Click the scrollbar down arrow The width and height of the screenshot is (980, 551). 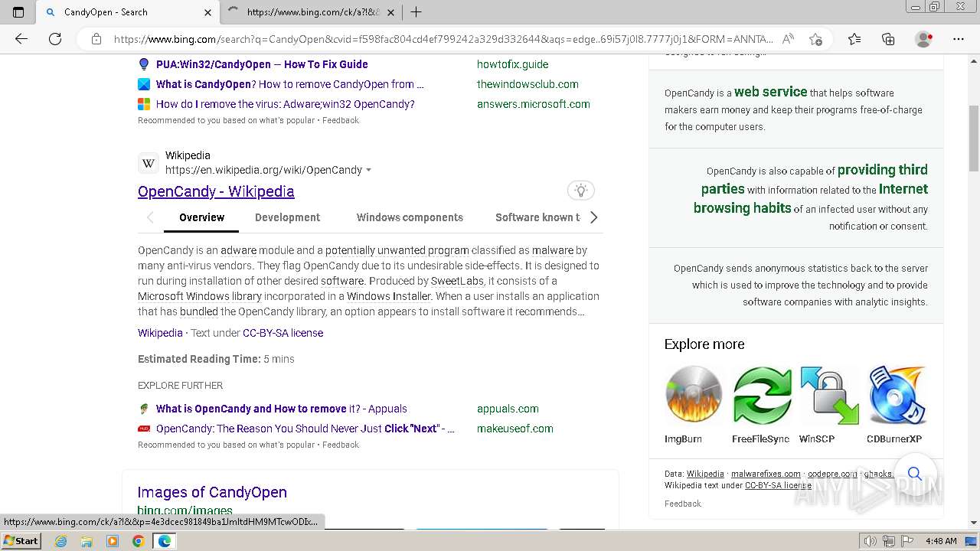[x=974, y=523]
